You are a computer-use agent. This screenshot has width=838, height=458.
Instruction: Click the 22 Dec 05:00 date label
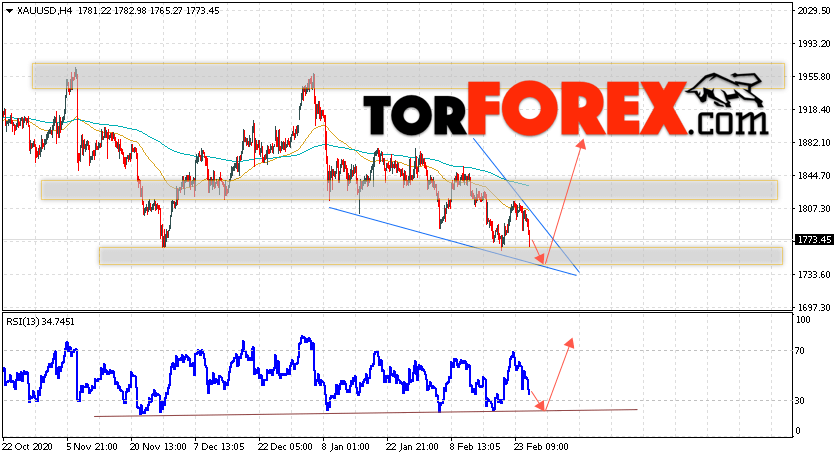pyautogui.click(x=285, y=447)
